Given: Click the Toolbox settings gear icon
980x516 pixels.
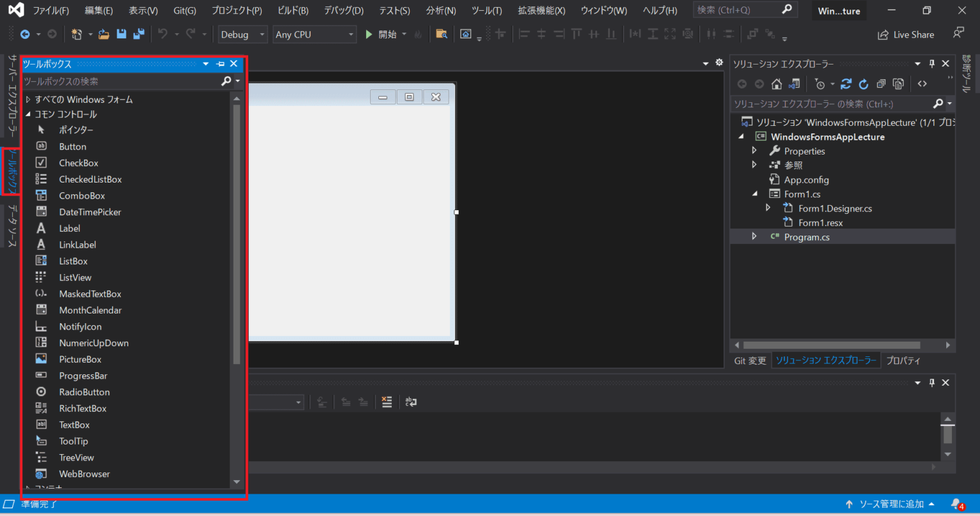Looking at the screenshot, I should (719, 63).
